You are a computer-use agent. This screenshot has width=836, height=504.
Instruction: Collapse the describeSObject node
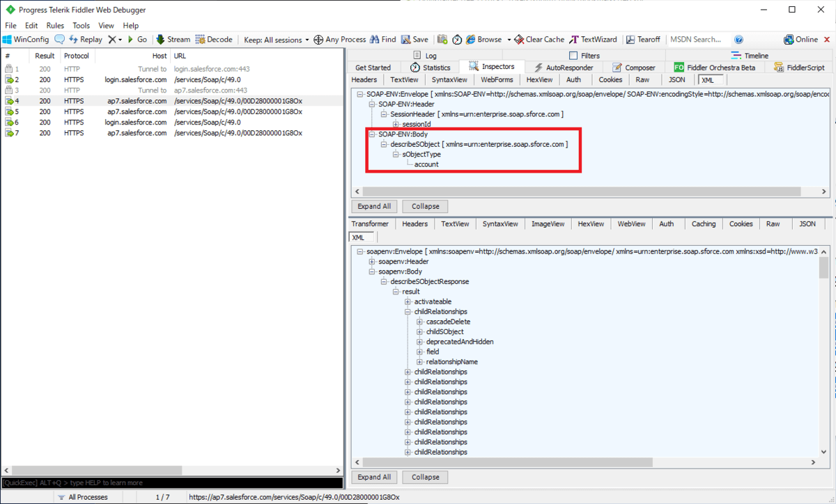coord(384,144)
